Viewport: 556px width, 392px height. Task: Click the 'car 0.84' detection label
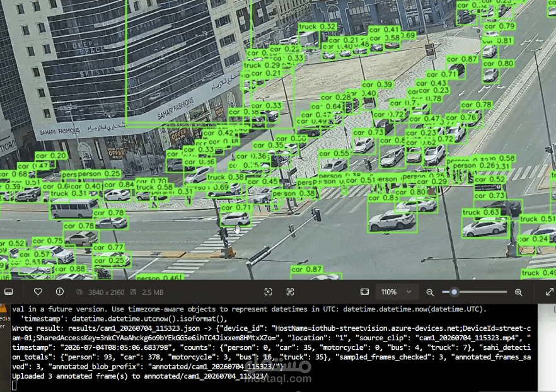click(119, 185)
